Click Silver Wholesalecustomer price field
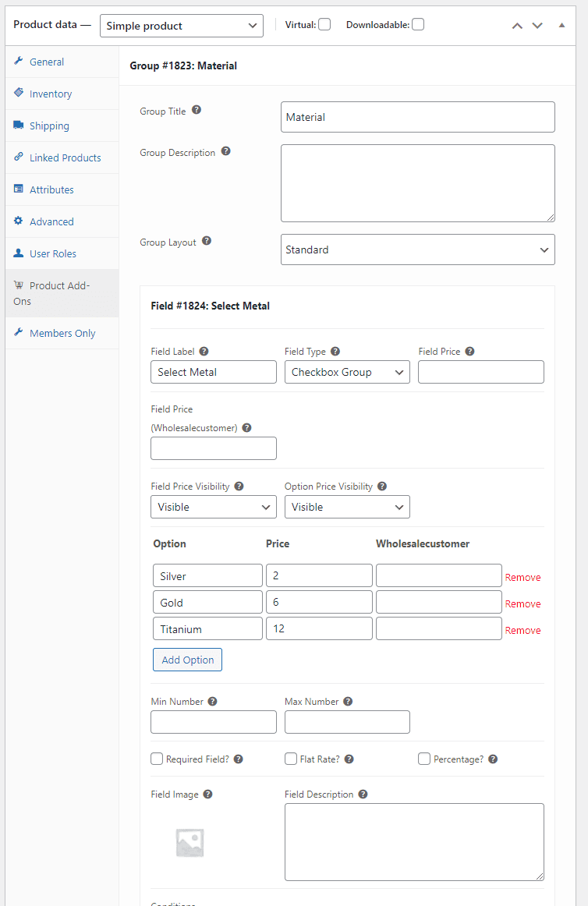 coord(439,575)
